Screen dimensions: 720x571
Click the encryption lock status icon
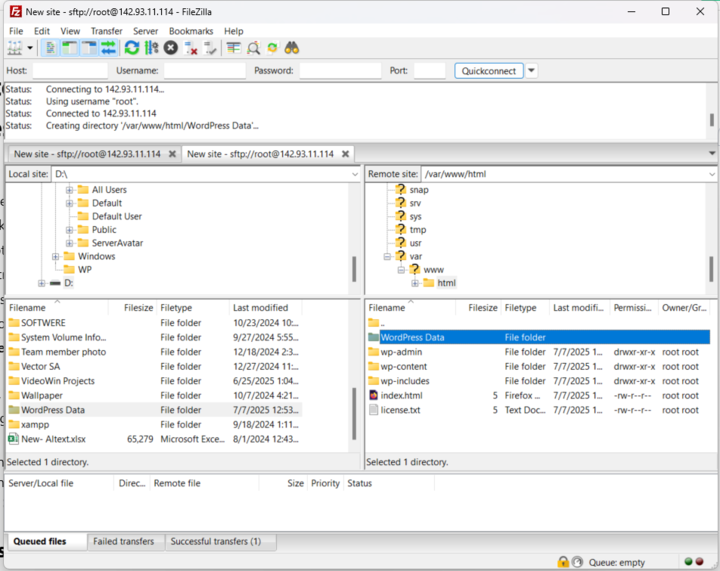[563, 562]
